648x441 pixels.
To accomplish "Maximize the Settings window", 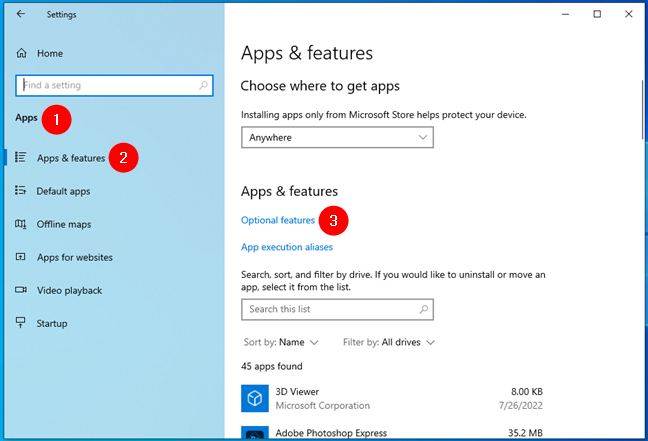I will point(597,14).
